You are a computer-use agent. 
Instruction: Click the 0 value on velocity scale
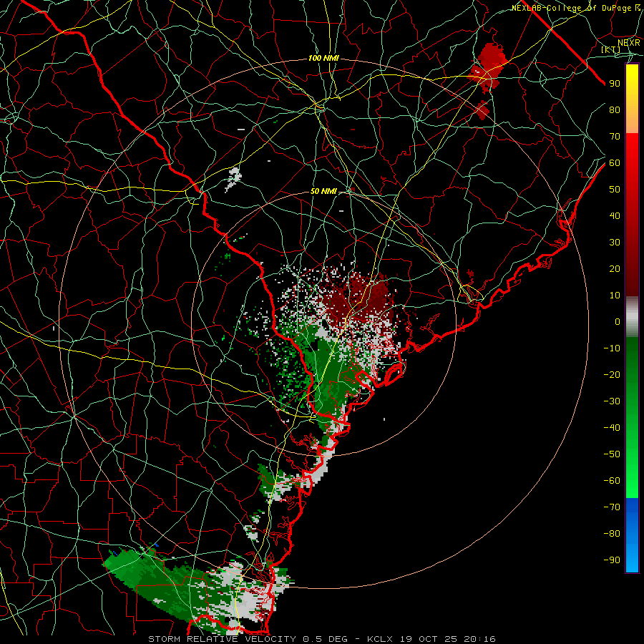(x=618, y=322)
